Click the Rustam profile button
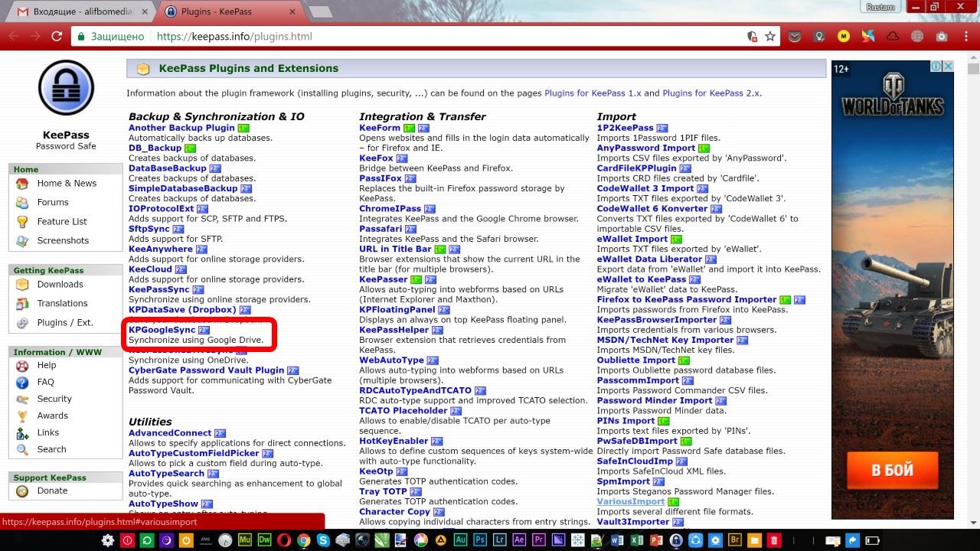Screen dimensions: 980x551 880,7
